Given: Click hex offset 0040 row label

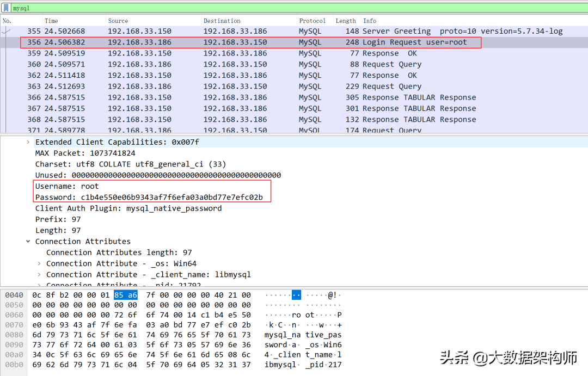Looking at the screenshot, I should 14,295.
